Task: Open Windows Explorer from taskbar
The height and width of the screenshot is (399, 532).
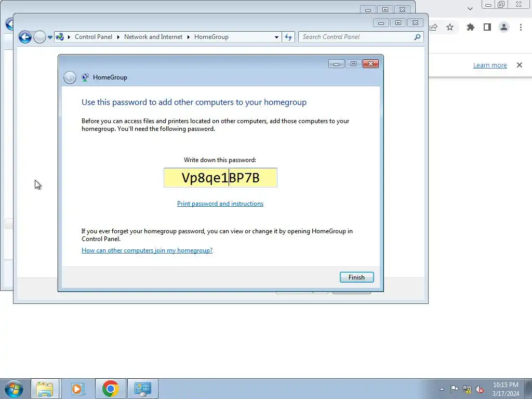Action: pyautogui.click(x=45, y=389)
